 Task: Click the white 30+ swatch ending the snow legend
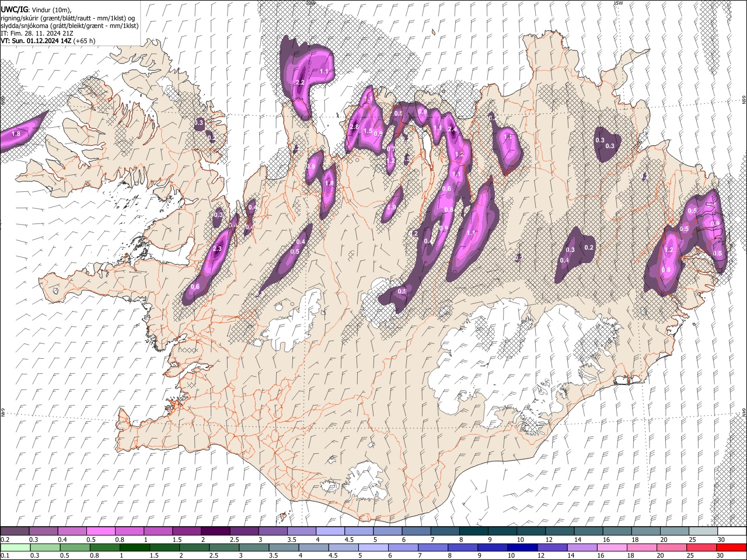coord(732,531)
